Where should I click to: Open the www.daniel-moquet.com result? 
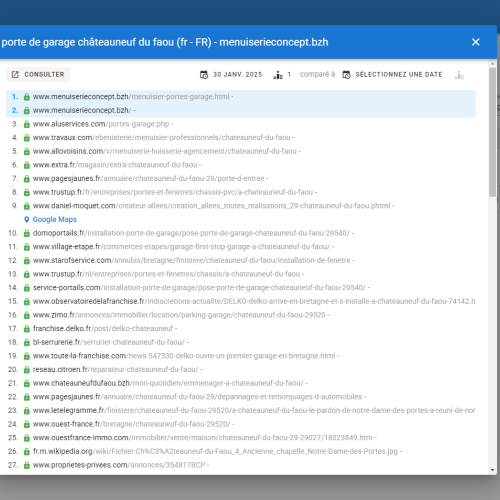[x=211, y=206]
